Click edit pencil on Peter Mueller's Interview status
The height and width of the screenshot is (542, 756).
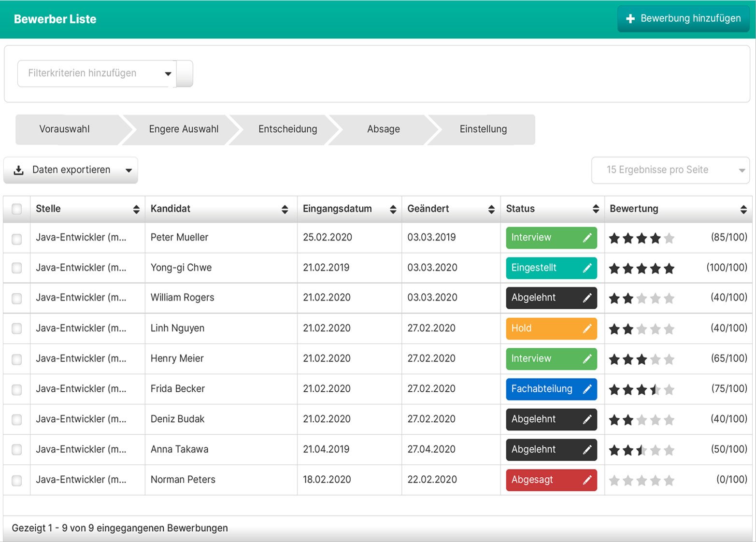[587, 238]
